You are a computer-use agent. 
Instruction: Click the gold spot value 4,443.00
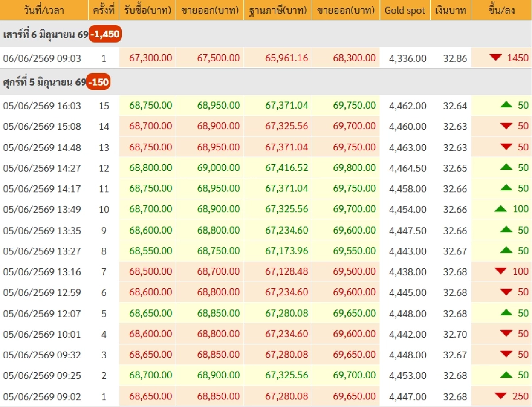click(x=407, y=251)
